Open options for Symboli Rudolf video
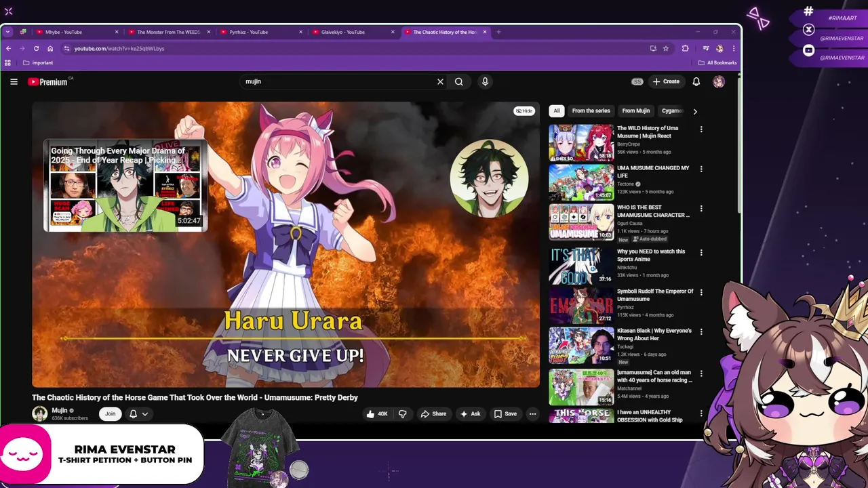 (701, 292)
